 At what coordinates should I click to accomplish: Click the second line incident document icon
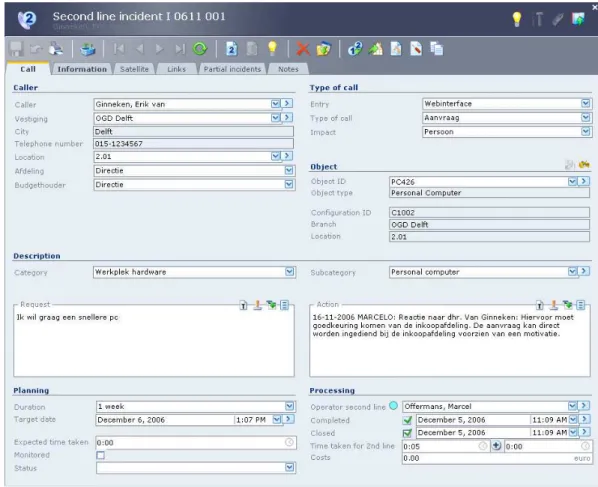click(x=231, y=49)
